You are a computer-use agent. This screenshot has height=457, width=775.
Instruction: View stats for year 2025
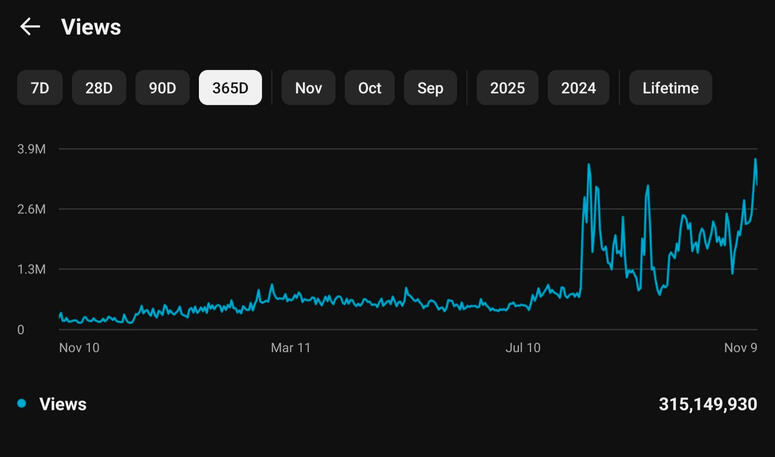[x=507, y=88]
